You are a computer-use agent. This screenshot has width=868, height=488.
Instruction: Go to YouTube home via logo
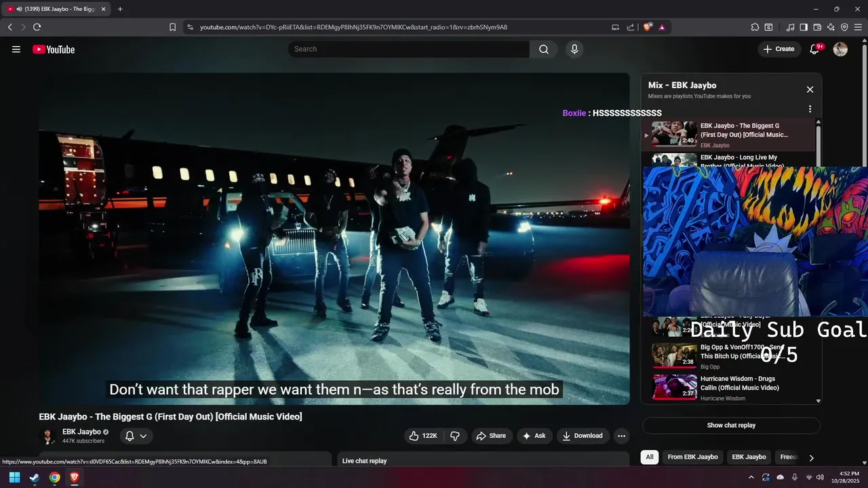point(54,49)
